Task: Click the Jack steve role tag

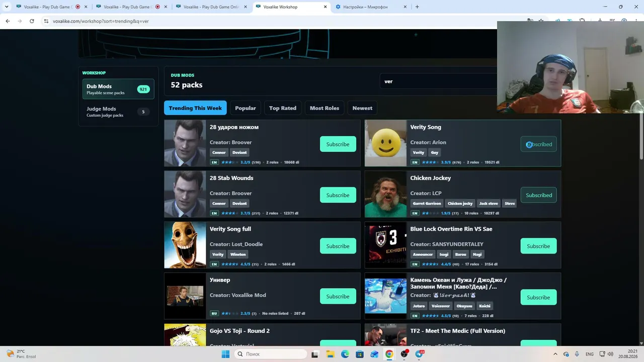Action: coord(489,204)
